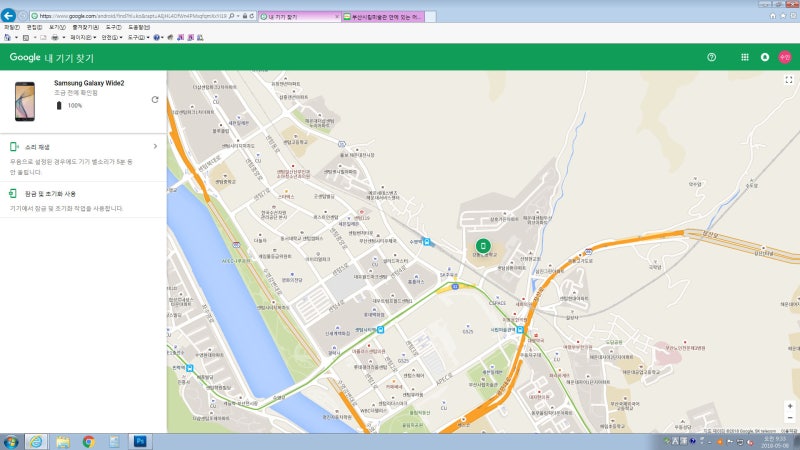Open the 페이지(P) dropdown in command bar
Image resolution: width=800 pixels, height=450 pixels.
(x=83, y=37)
